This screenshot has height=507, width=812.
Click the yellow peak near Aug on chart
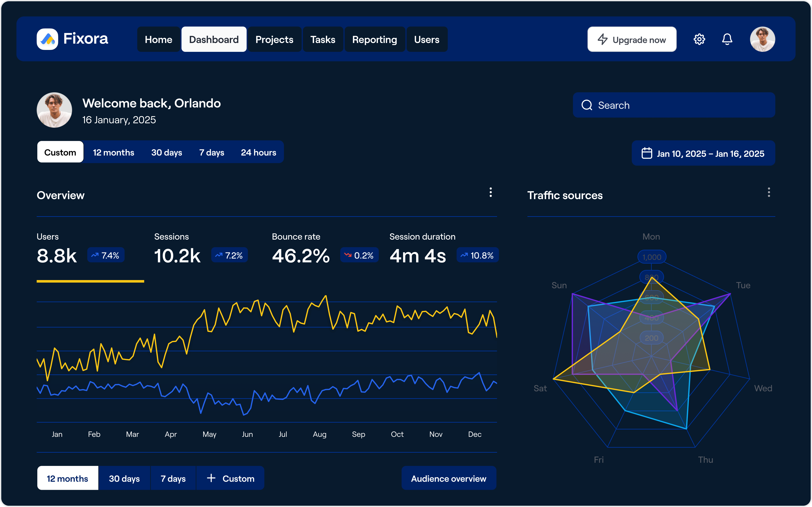click(325, 296)
